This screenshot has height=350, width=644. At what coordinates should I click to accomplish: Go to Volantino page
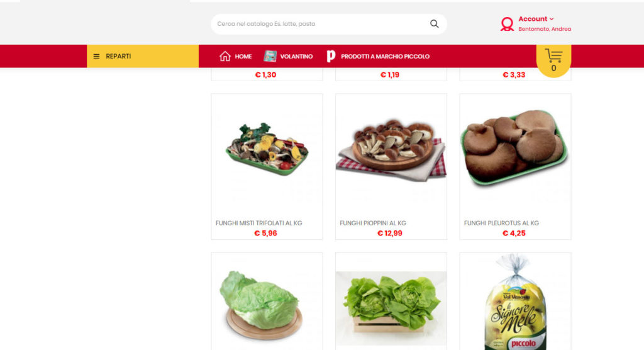coord(296,57)
